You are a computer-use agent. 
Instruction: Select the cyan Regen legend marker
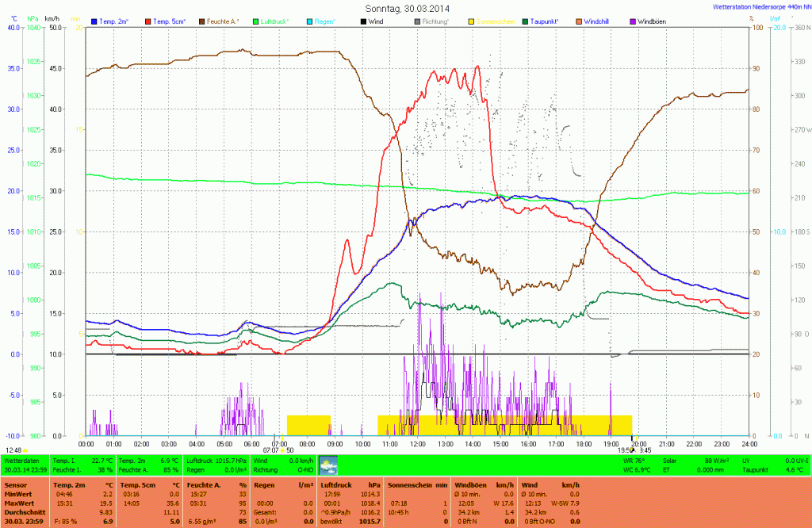click(310, 21)
